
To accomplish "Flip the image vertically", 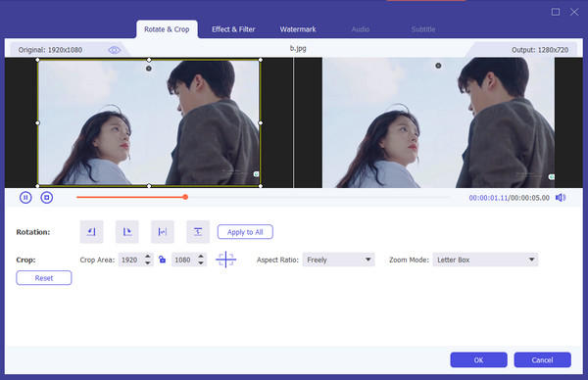I will [198, 232].
